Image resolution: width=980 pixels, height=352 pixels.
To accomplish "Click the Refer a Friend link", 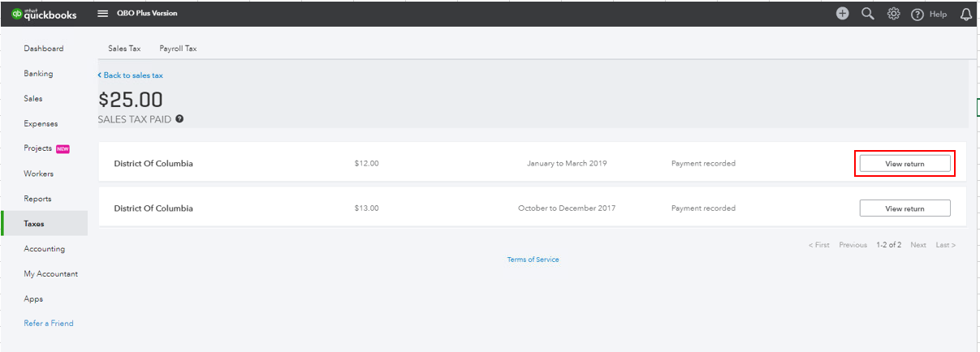I will [x=49, y=324].
